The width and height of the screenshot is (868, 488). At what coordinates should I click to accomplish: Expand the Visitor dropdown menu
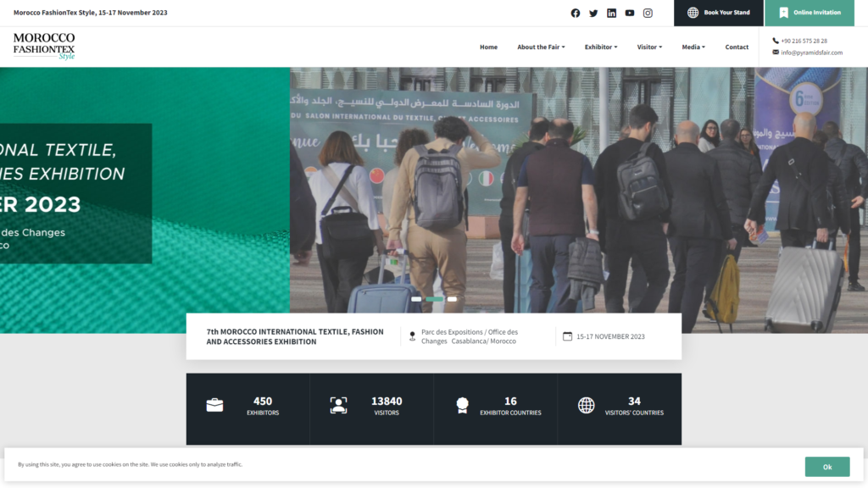648,47
